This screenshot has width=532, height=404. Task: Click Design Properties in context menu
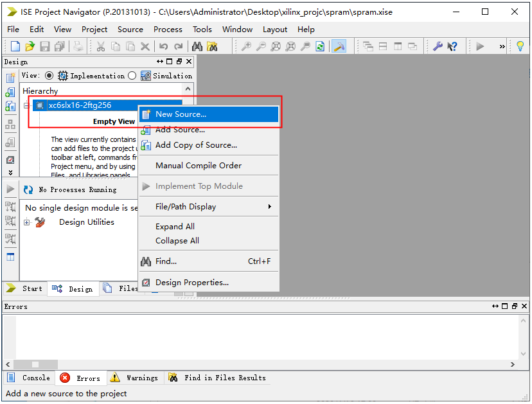[x=191, y=283]
